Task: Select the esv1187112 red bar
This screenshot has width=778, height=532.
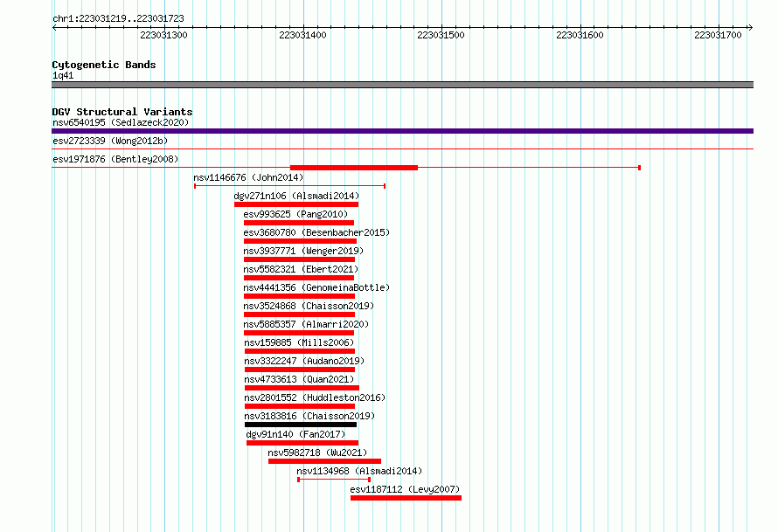Action: click(x=406, y=498)
